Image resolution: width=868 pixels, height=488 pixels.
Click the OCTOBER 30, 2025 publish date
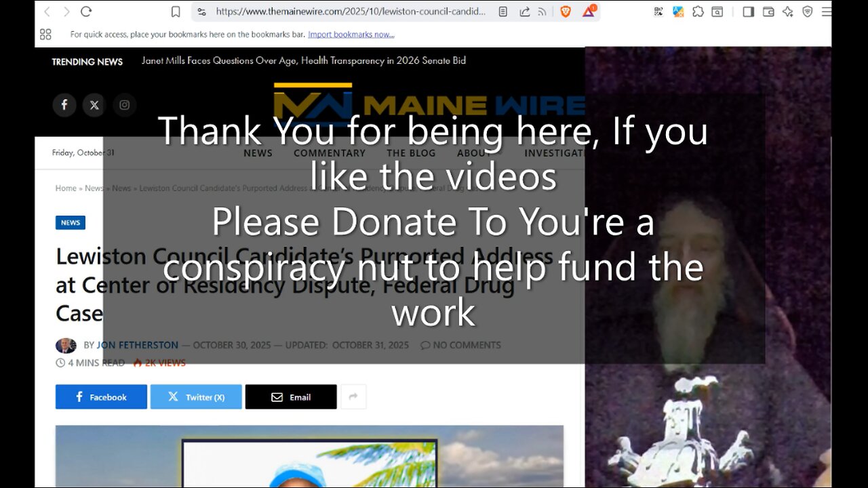(x=231, y=345)
